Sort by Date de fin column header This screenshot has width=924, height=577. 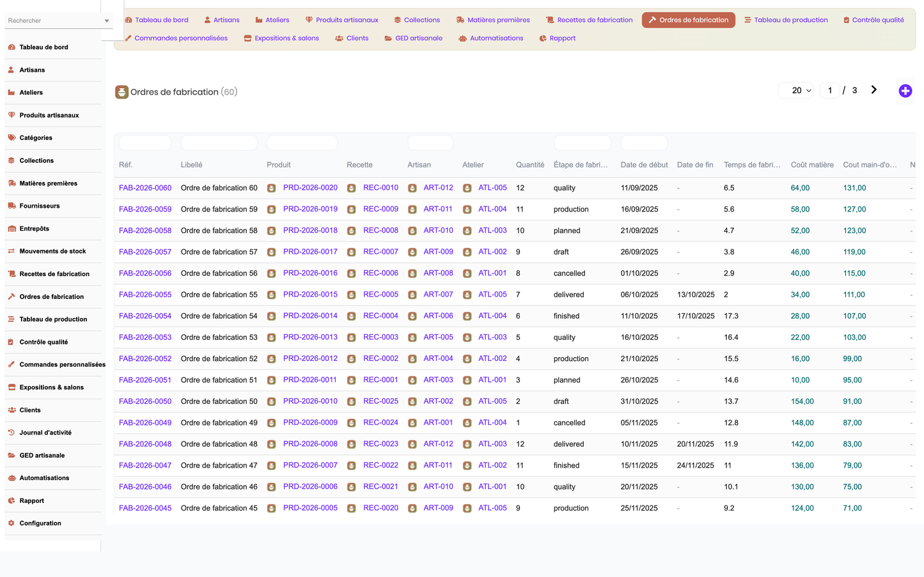click(x=695, y=165)
